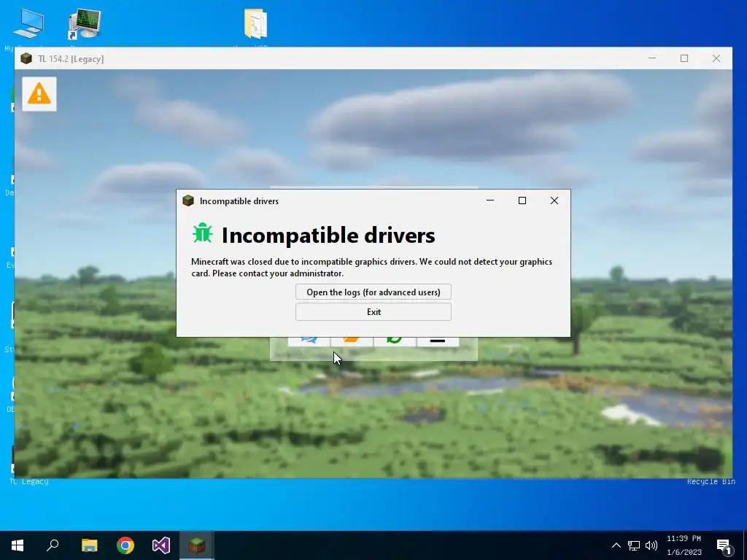The image size is (747, 560).
Task: Close the TL 154.2 Legacy window
Action: point(716,58)
